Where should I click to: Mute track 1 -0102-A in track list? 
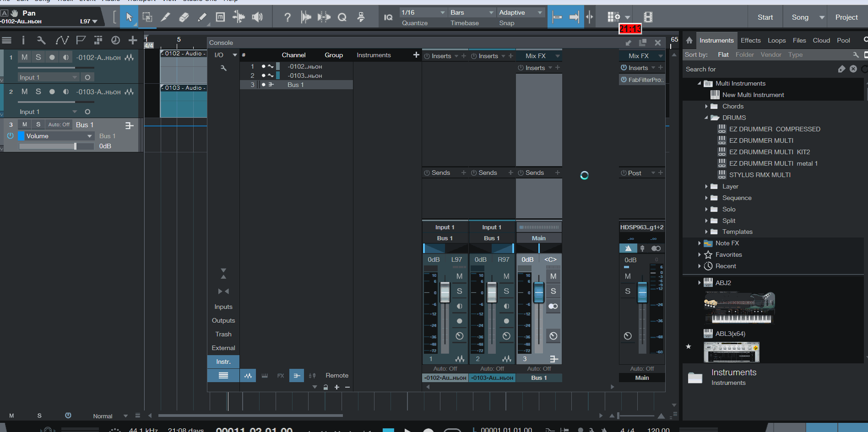point(25,57)
